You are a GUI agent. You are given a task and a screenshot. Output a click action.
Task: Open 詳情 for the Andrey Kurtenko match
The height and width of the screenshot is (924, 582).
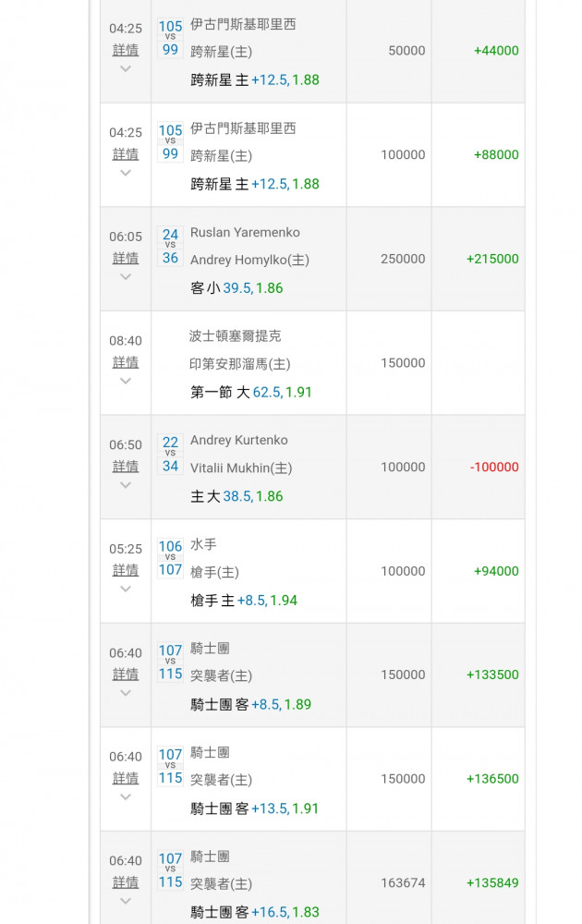click(x=126, y=466)
